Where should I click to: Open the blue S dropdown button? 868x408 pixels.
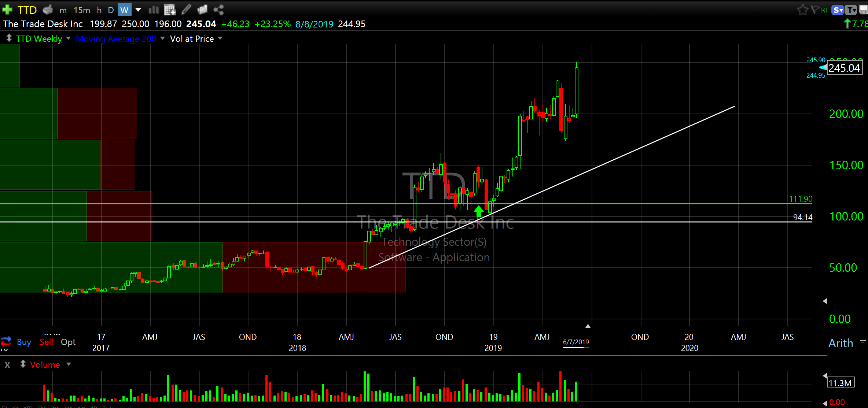[838, 10]
